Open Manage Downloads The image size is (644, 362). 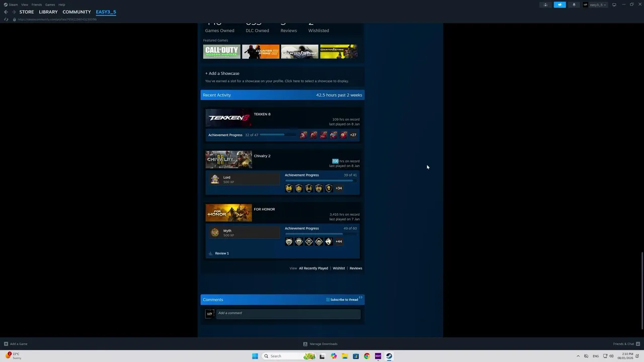coord(320,344)
